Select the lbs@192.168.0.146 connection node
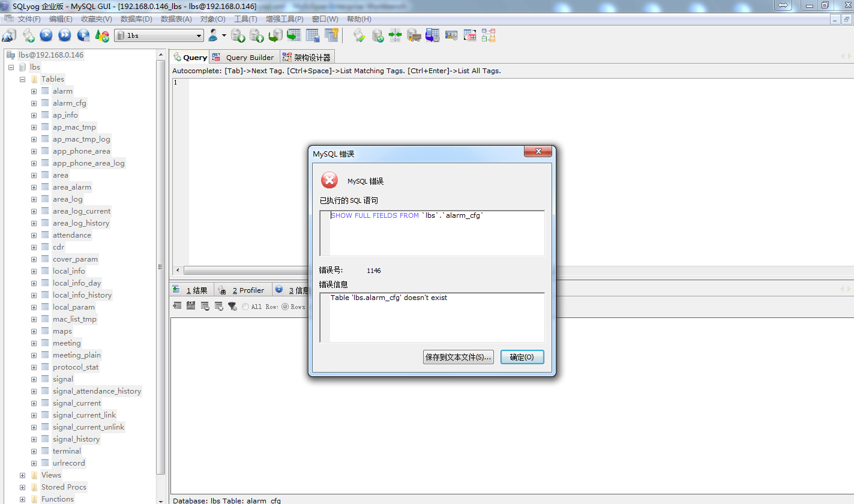This screenshot has width=854, height=504. [x=51, y=55]
